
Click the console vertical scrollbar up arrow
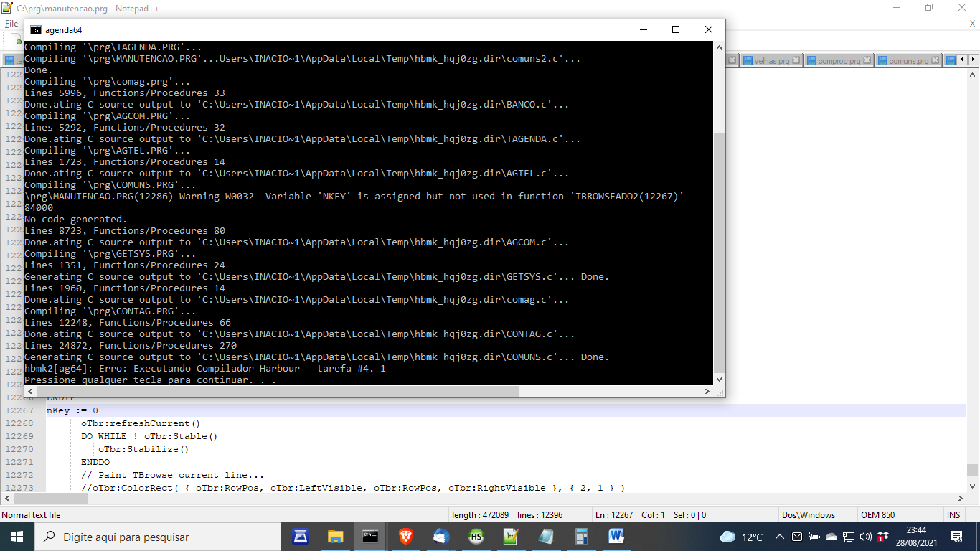[720, 47]
